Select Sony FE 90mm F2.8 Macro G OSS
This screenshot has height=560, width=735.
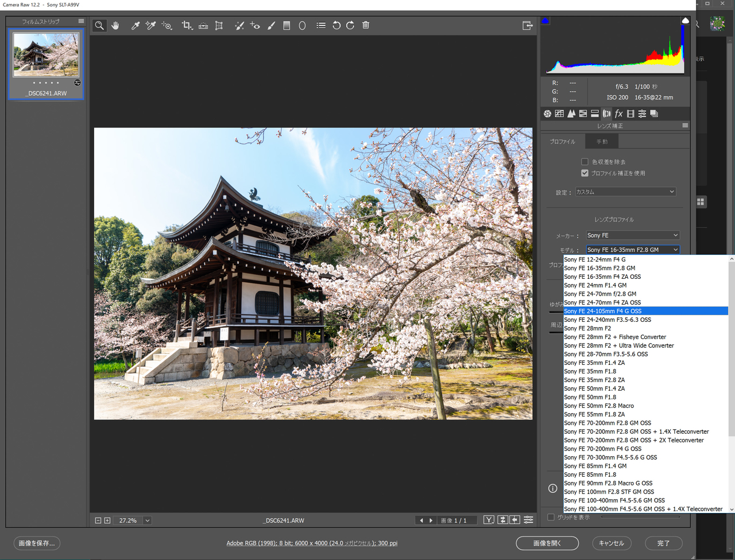click(x=645, y=483)
